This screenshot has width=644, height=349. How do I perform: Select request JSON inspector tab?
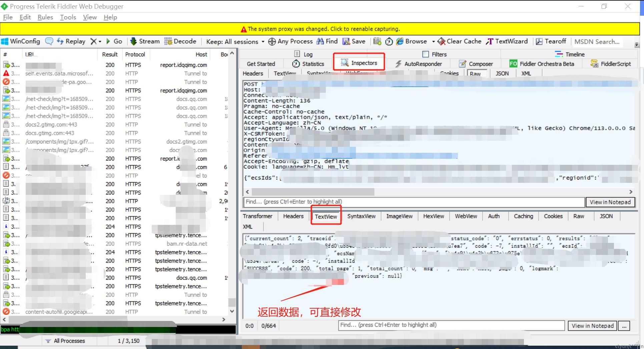pos(502,73)
